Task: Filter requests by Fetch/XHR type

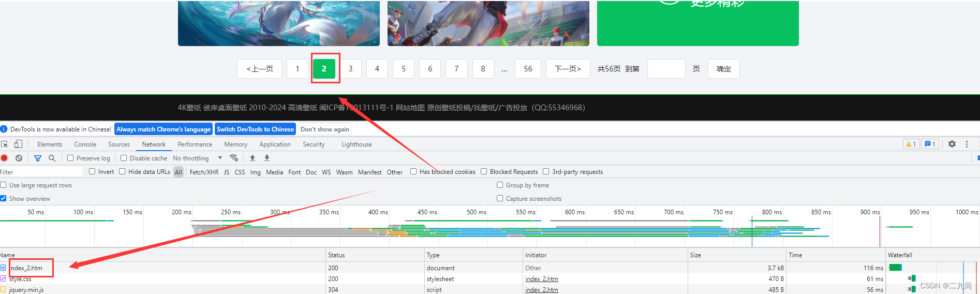Action: [204, 172]
